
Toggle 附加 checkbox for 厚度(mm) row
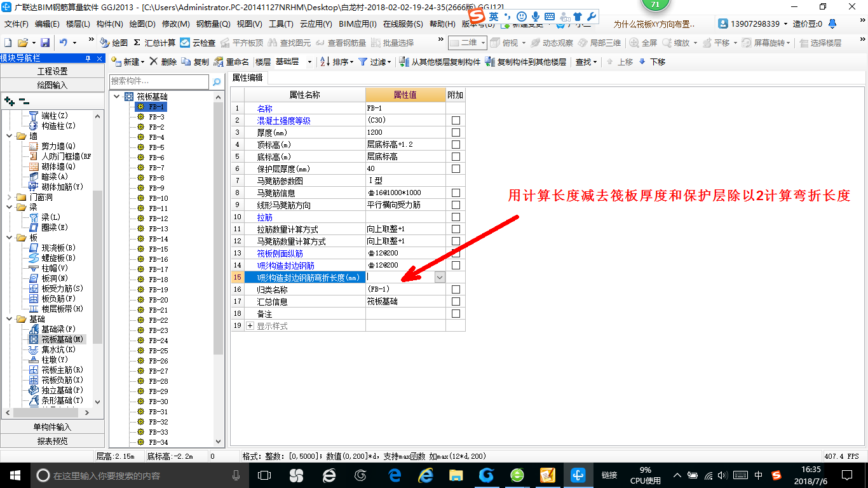(x=456, y=132)
